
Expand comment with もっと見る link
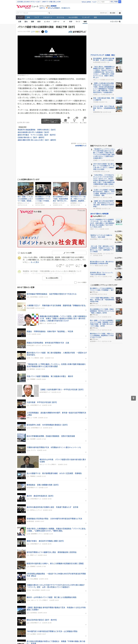[35, 262]
